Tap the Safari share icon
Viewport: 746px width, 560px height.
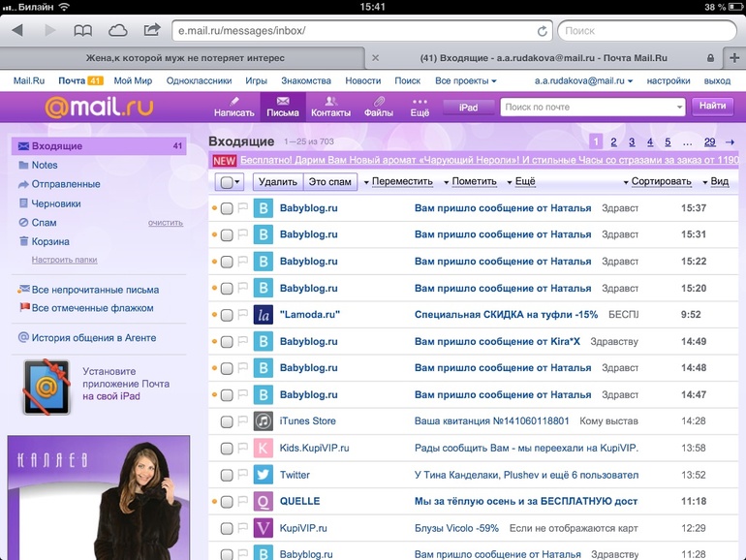[x=152, y=30]
